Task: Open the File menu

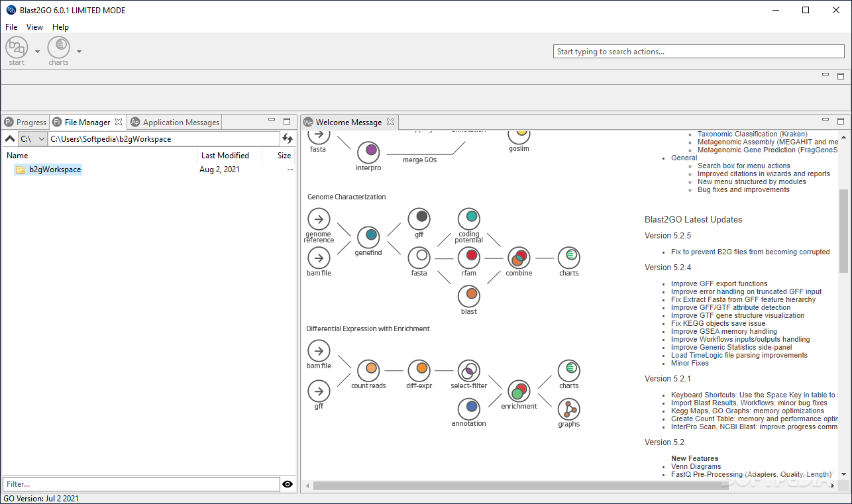Action: [11, 27]
